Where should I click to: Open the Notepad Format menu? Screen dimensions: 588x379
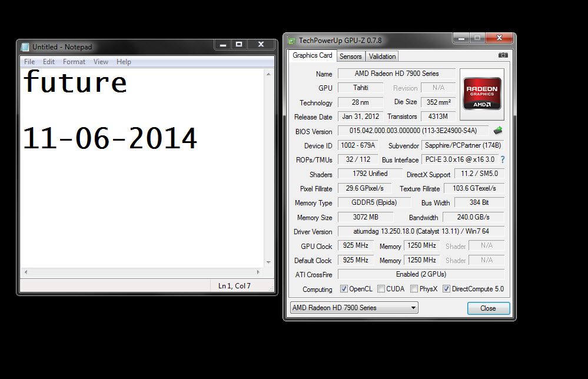coord(74,62)
